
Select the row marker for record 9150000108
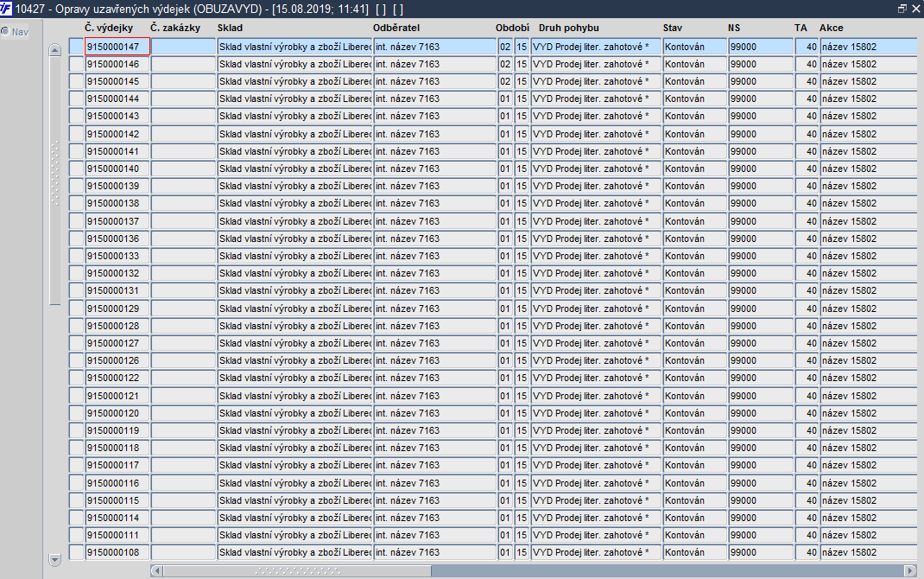(x=76, y=552)
